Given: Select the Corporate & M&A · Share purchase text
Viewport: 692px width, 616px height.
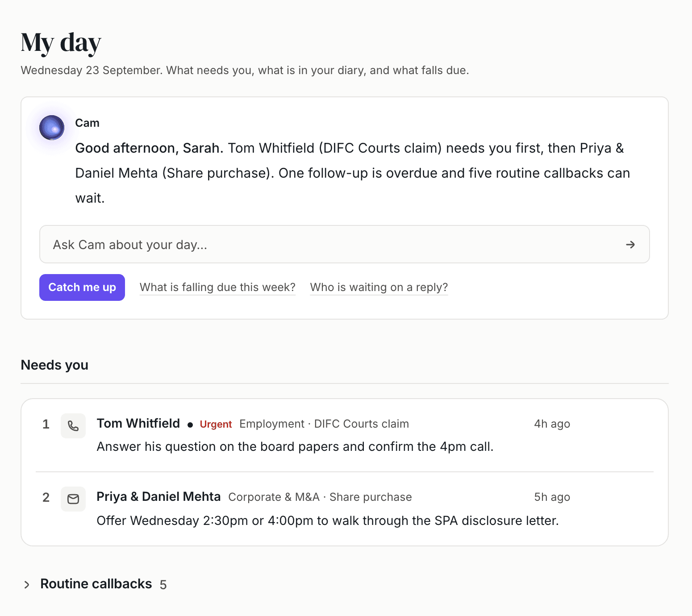Looking at the screenshot, I should coord(320,497).
